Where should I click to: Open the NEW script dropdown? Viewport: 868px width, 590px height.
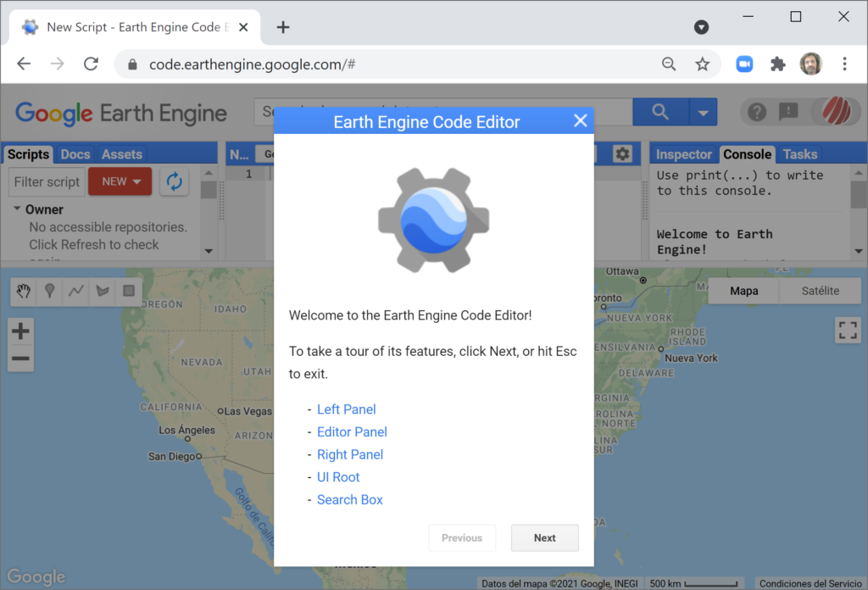pos(120,181)
